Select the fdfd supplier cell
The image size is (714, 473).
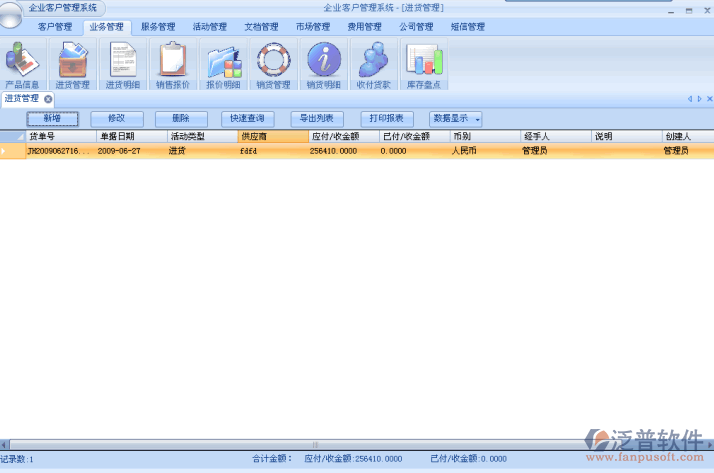pos(273,151)
